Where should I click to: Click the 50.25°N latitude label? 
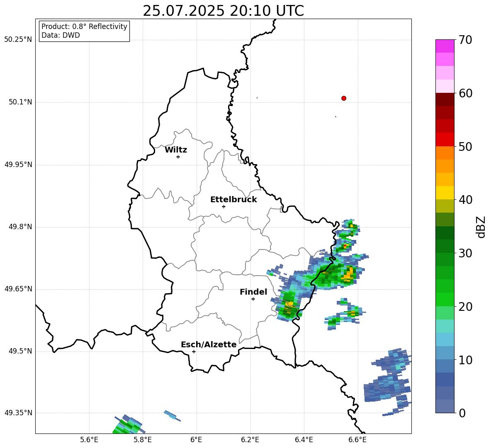click(18, 40)
